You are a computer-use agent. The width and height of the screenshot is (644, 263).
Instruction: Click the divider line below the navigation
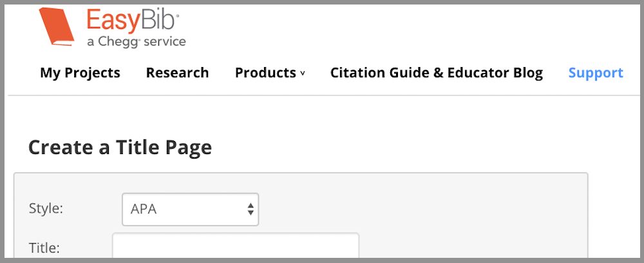coord(322,95)
